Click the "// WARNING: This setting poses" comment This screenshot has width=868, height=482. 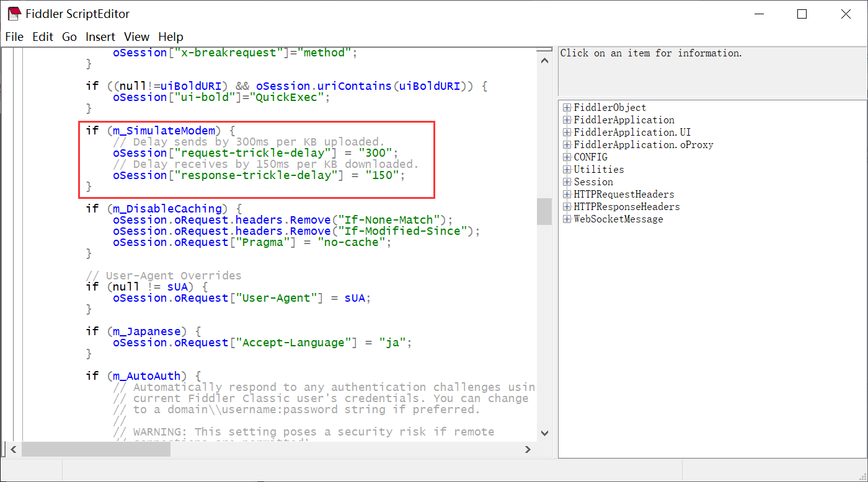pos(304,432)
